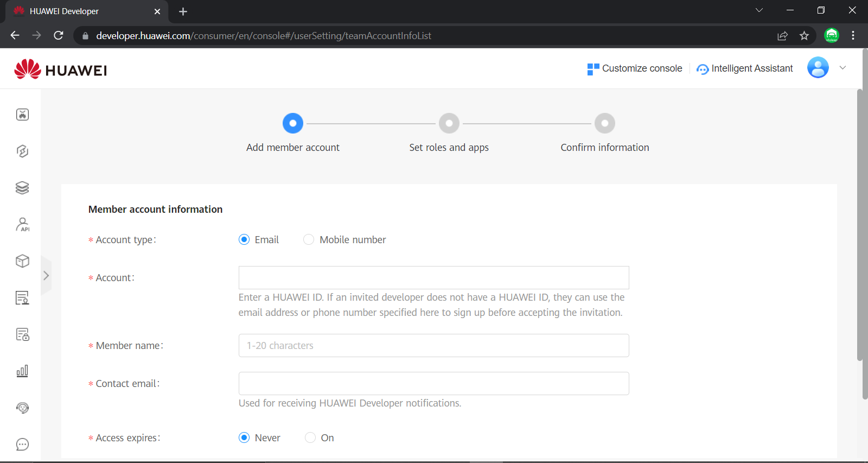Bookmark this page with the star icon
The width and height of the screenshot is (868, 463).
click(x=804, y=36)
